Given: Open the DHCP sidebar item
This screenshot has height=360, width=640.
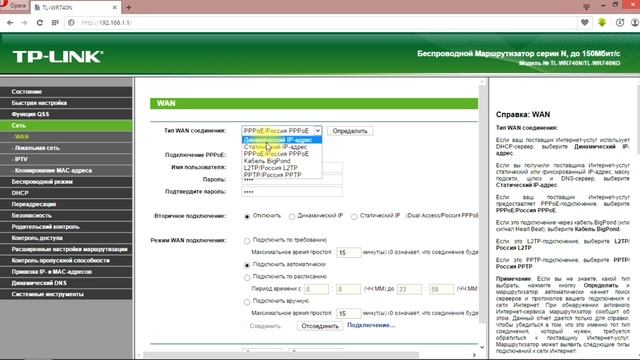Looking at the screenshot, I should pos(66,193).
